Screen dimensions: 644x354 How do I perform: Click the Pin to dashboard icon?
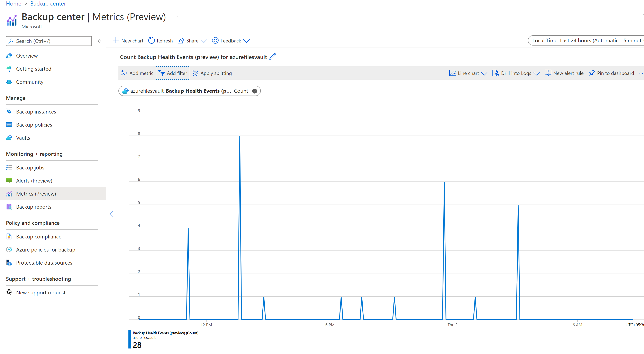click(x=592, y=73)
